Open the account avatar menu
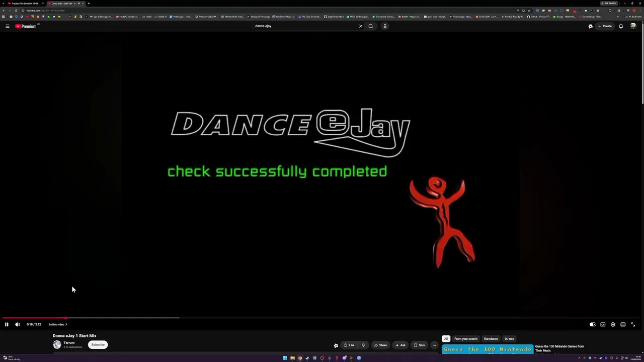Viewport: 644px width, 362px height. 633,26
